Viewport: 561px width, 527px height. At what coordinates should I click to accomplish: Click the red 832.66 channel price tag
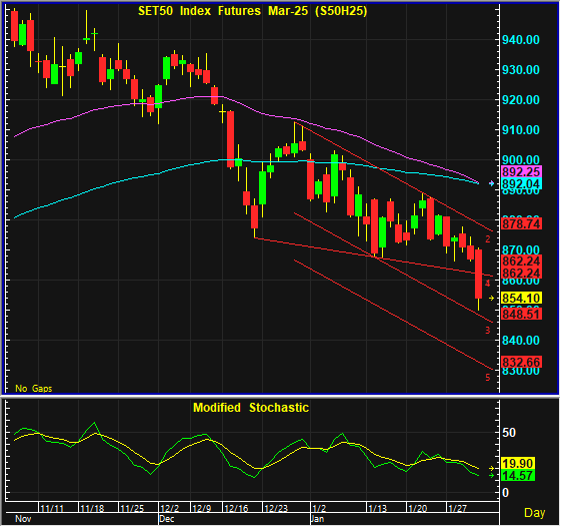[521, 362]
